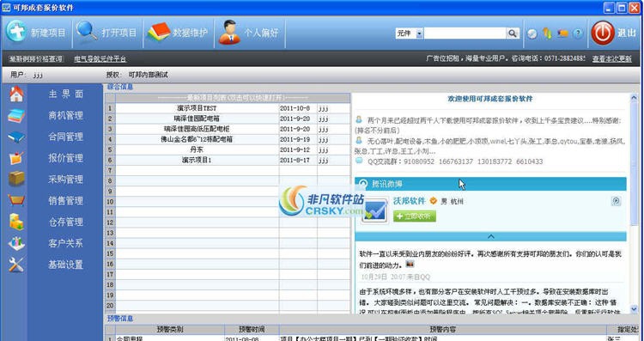Click the 新建项目 plus icon

(x=16, y=32)
